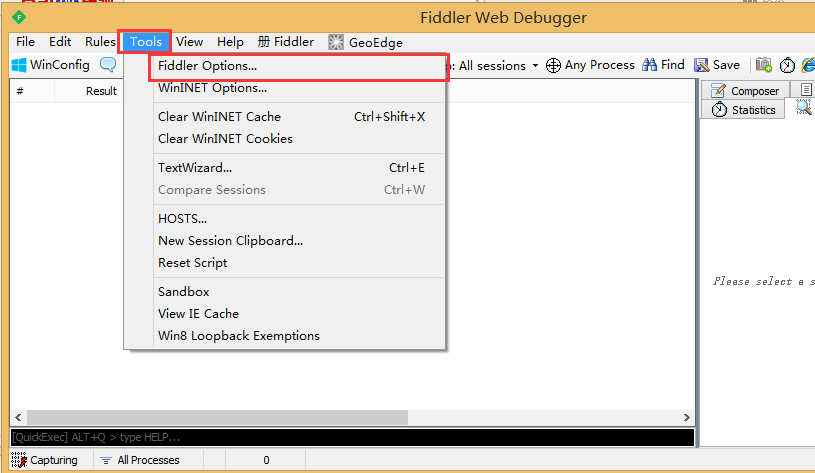Viewport: 815px width, 473px height.
Task: Click the # column header
Action: pos(32,91)
